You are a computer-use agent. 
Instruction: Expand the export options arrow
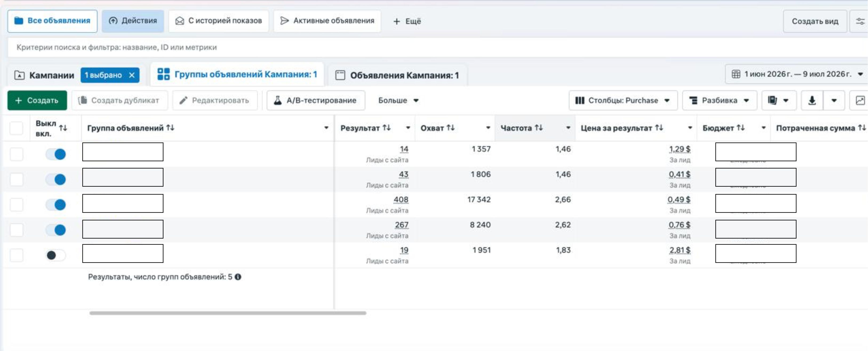pos(834,100)
